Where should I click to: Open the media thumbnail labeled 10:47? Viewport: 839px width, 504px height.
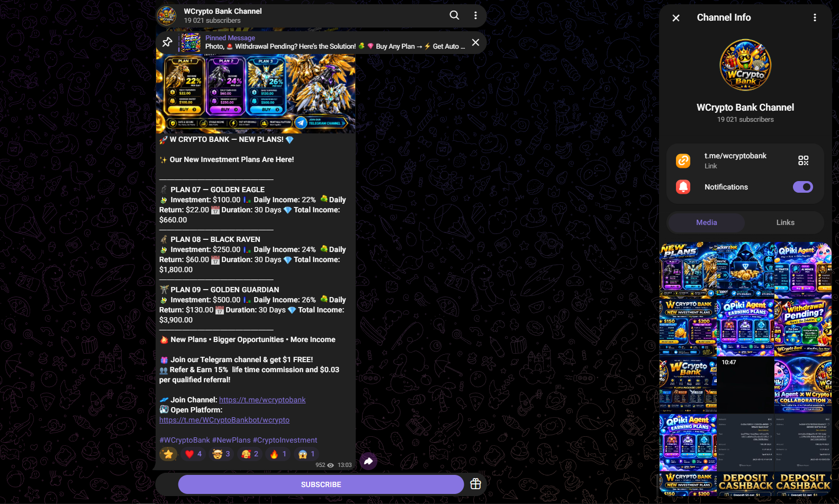pos(745,385)
